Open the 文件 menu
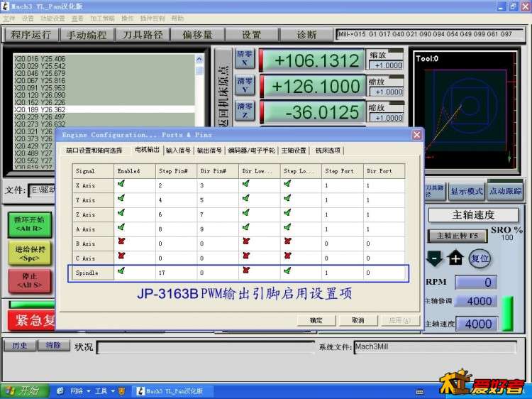This screenshot has height=399, width=532. pyautogui.click(x=9, y=18)
